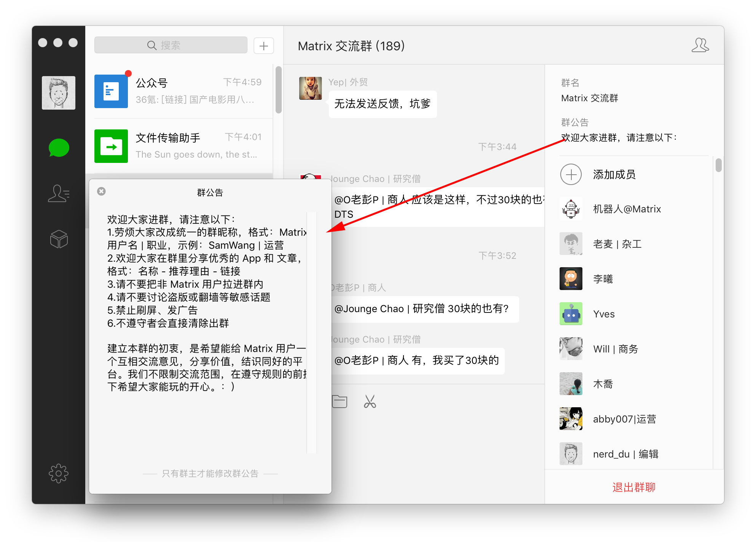The image size is (756, 542).
Task: Open the Contacts tab in sidebar
Action: click(59, 193)
